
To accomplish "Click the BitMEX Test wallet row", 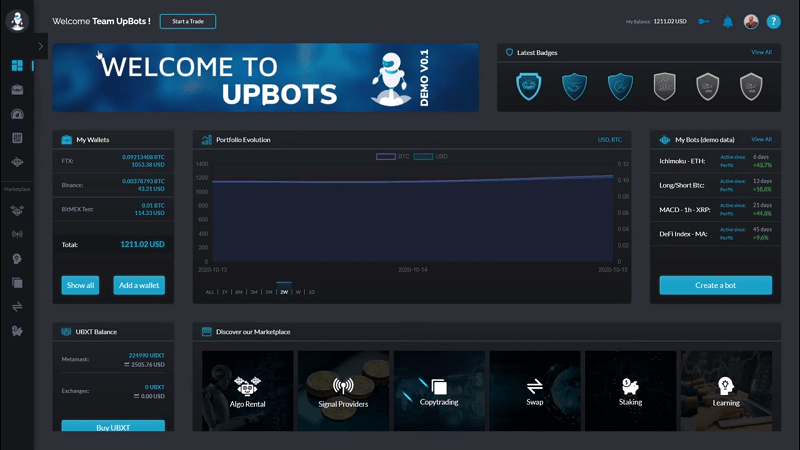I will click(113, 209).
